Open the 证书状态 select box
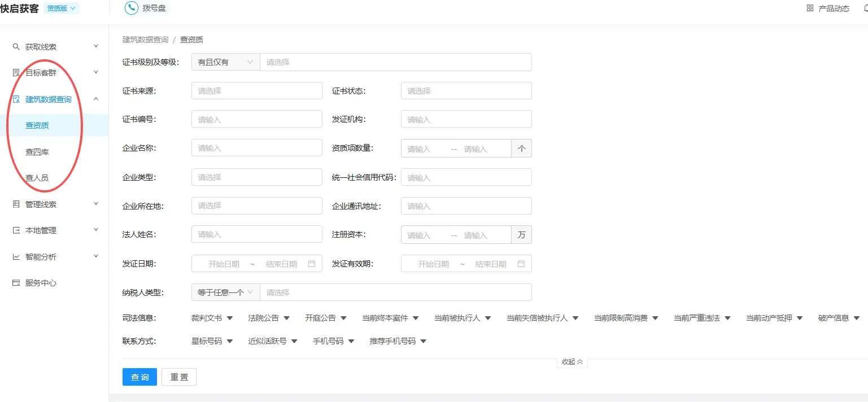The width and height of the screenshot is (868, 402). pos(466,91)
